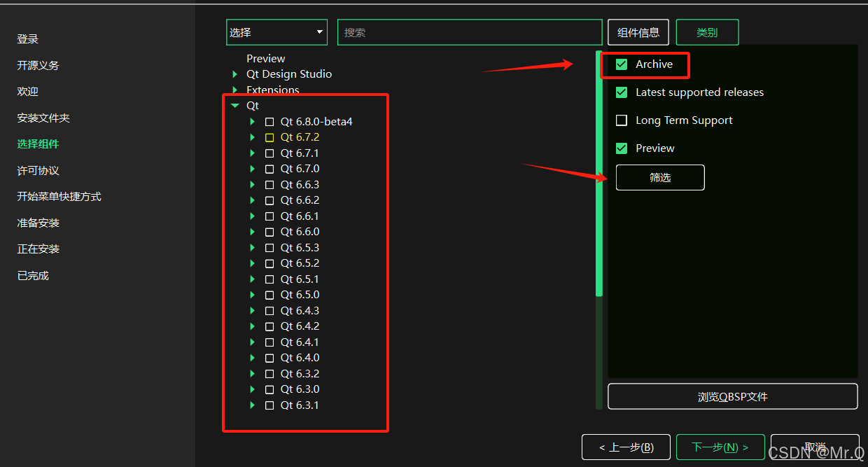
Task: Expand the Qt 6.8.0-beta4 node
Action: (253, 122)
